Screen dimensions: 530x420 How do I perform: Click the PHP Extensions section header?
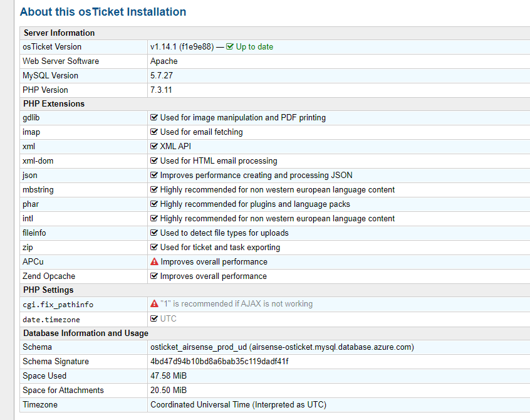coord(54,103)
